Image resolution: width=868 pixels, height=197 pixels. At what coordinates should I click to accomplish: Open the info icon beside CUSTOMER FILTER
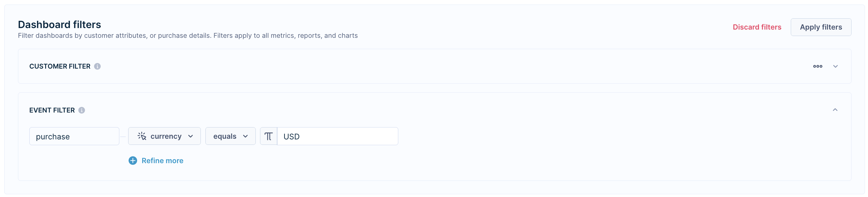pyautogui.click(x=97, y=66)
